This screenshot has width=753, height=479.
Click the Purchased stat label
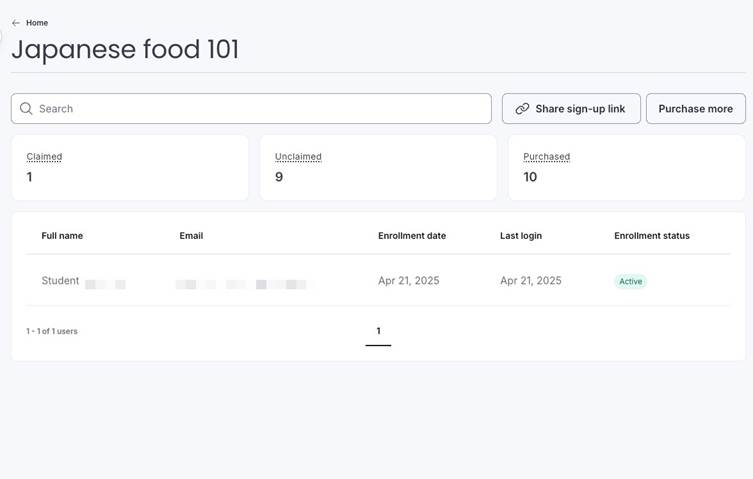point(546,157)
